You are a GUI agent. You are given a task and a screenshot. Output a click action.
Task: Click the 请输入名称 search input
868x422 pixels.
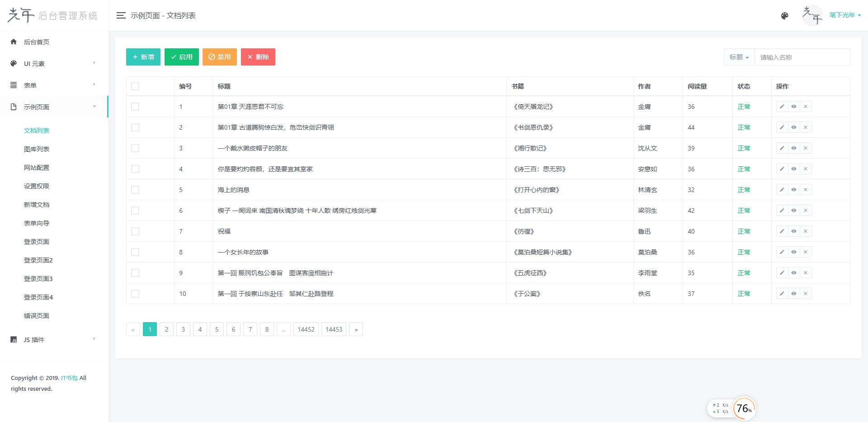802,57
